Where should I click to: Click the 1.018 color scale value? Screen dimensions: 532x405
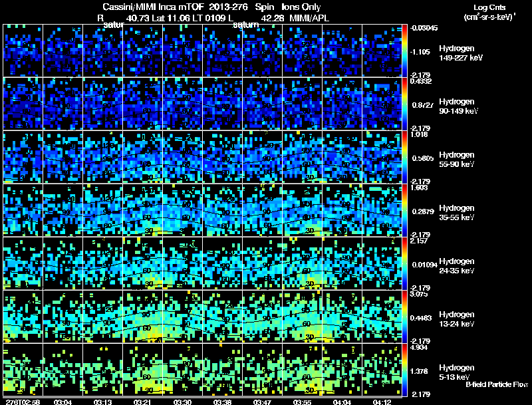click(419, 134)
